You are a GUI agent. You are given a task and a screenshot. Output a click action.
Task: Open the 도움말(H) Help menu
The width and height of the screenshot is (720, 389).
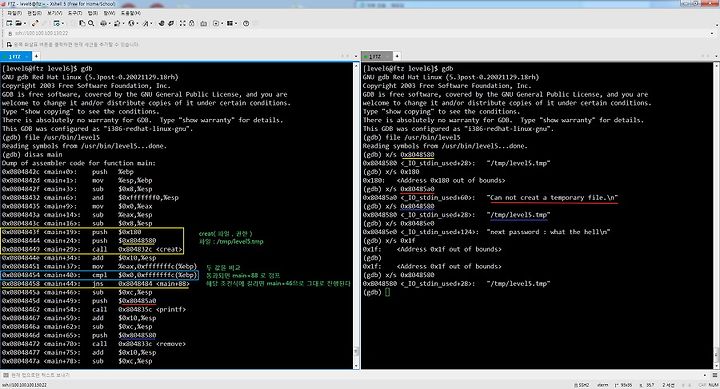(x=131, y=13)
